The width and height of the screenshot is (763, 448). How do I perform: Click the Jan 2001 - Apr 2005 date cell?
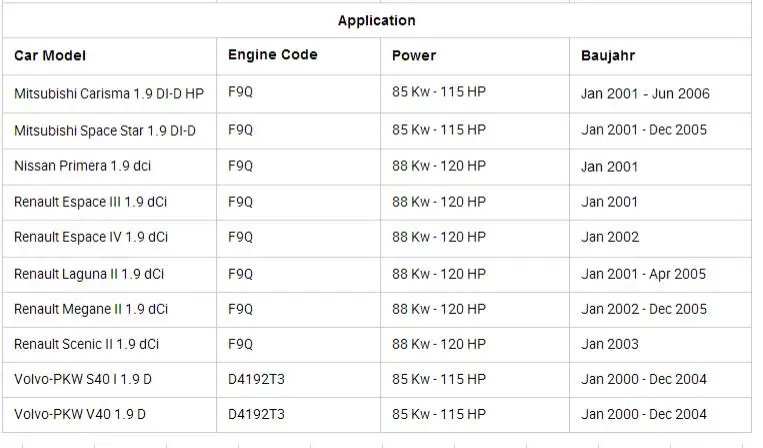[660, 275]
